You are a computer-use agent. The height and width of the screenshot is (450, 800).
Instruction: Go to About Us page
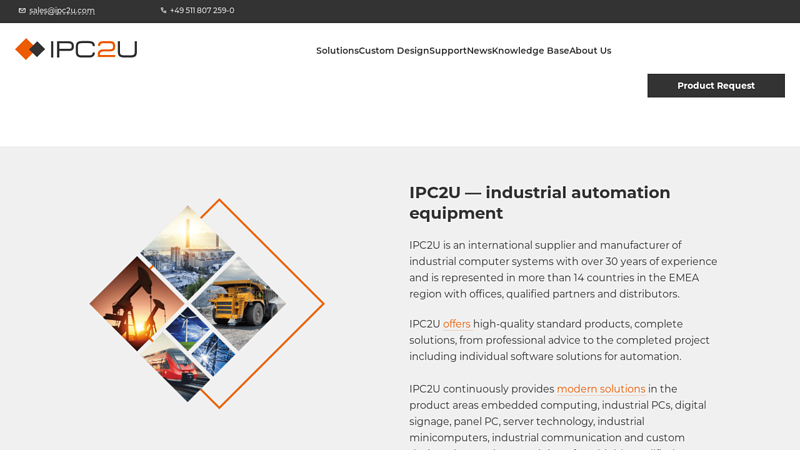590,51
